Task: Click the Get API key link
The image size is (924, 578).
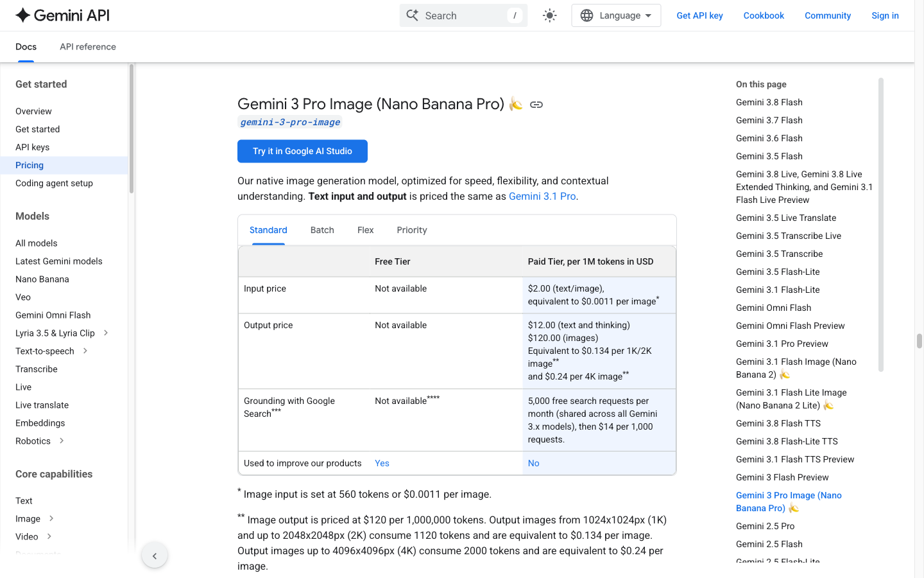Action: [x=699, y=15]
